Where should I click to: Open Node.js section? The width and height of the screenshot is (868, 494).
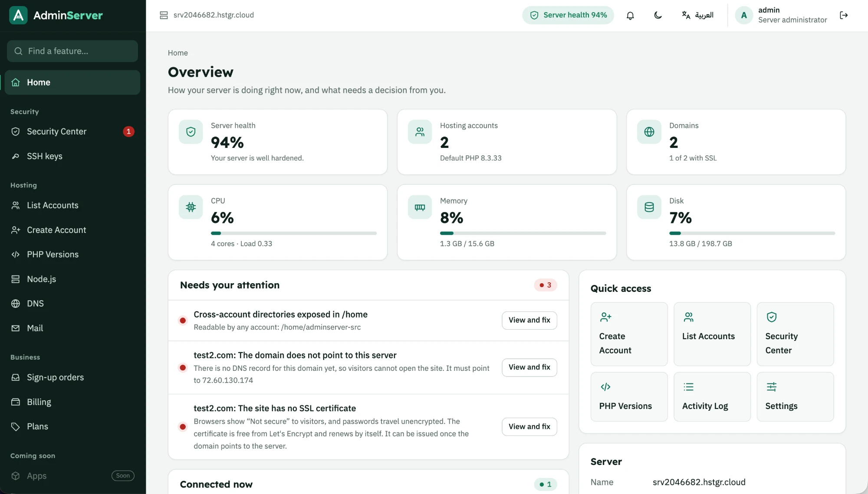[72, 279]
